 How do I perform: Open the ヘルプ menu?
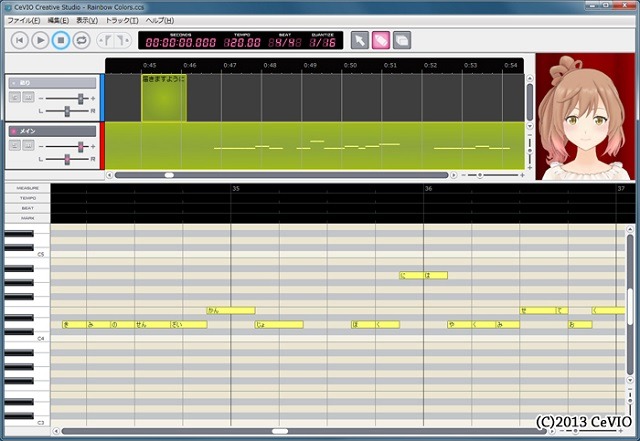click(x=159, y=20)
